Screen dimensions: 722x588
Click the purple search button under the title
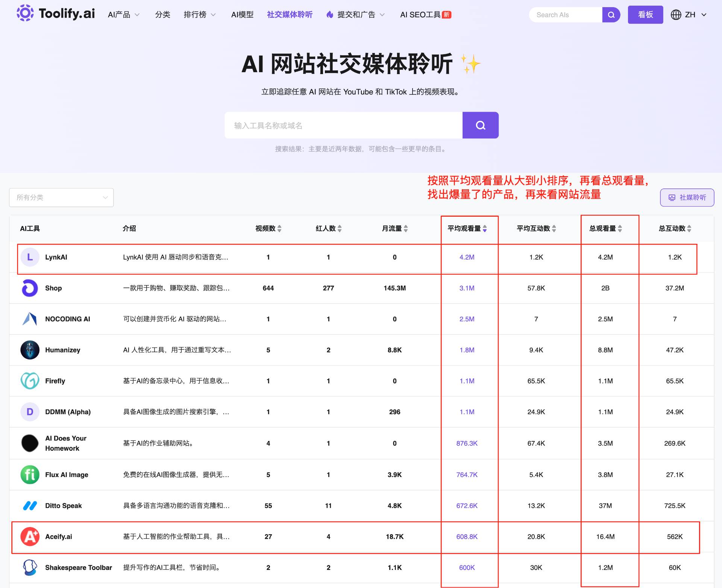click(x=481, y=125)
